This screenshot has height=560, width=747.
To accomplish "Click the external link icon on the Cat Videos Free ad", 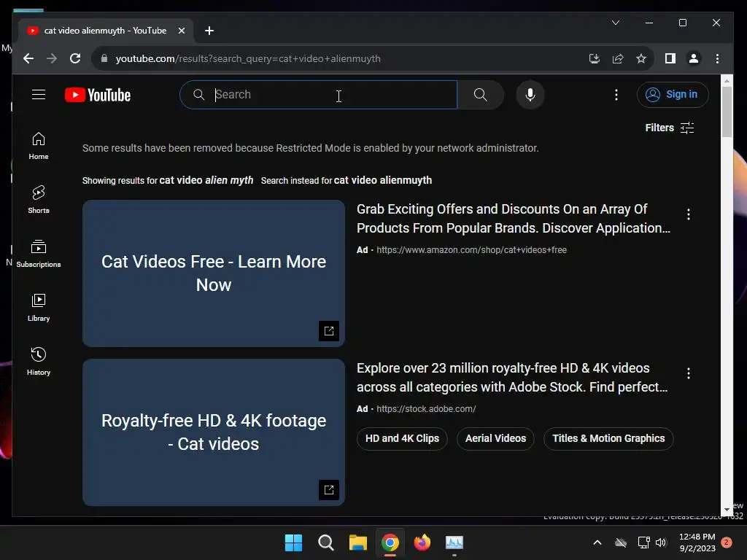I will [x=329, y=330].
